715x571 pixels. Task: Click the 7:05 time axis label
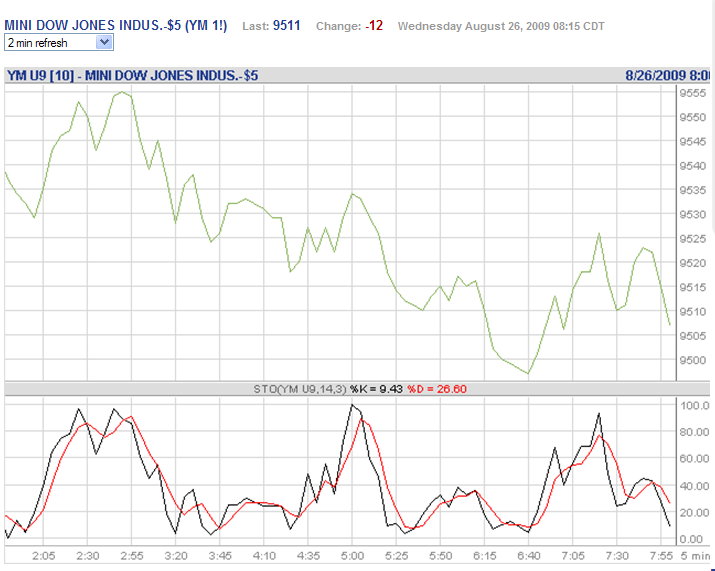(x=573, y=556)
